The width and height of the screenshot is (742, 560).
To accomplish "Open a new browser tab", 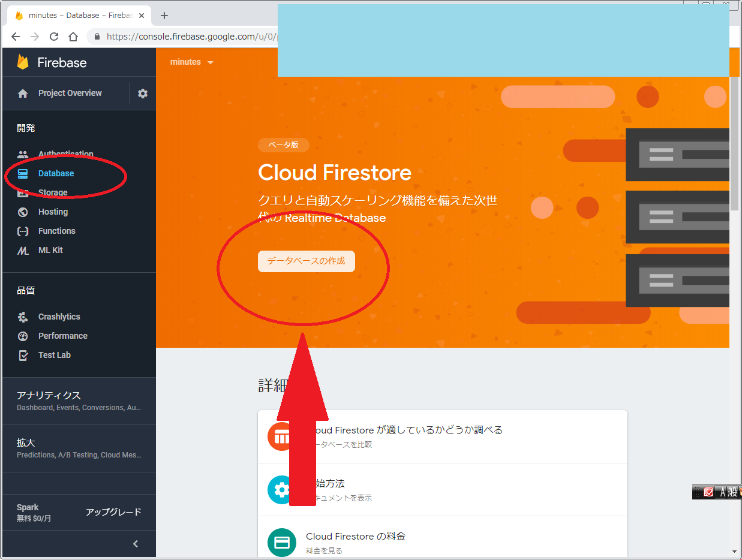I will tap(164, 16).
